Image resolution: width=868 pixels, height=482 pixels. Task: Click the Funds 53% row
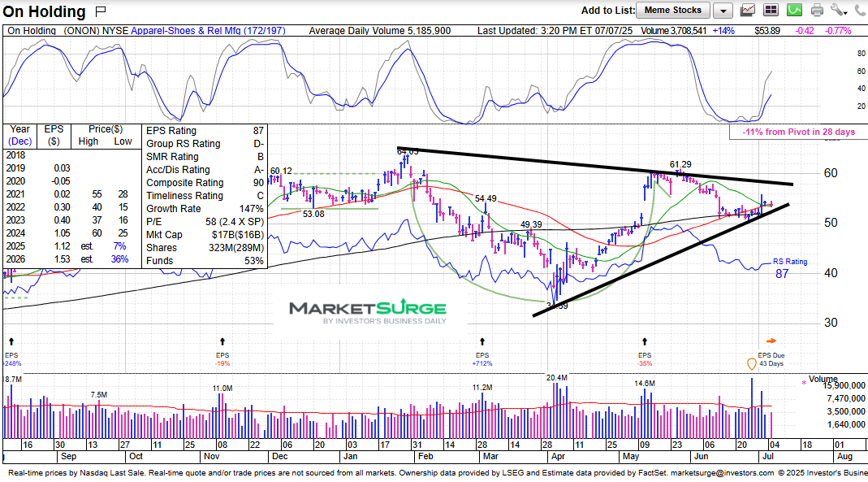click(x=205, y=261)
